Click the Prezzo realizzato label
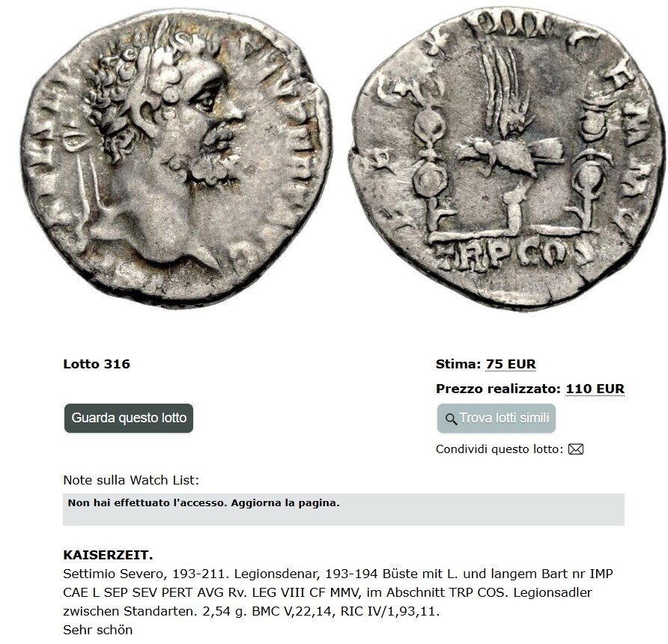The image size is (668, 644). (499, 389)
